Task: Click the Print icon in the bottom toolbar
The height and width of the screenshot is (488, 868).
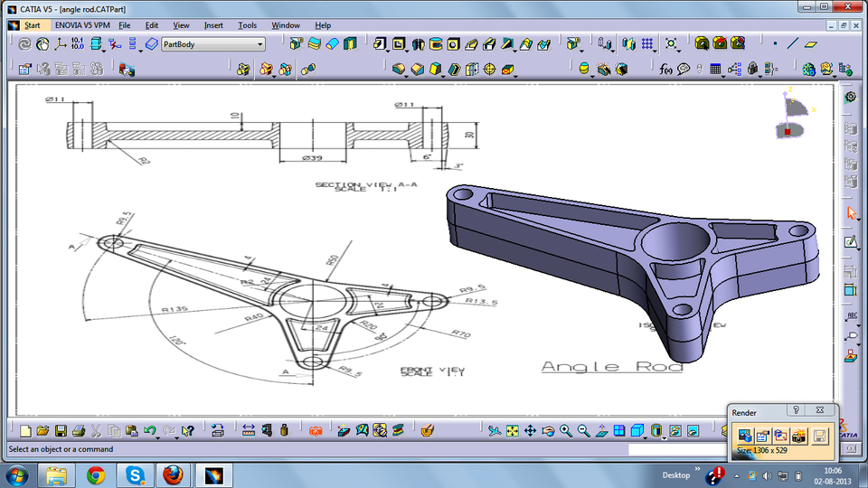Action: pyautogui.click(x=79, y=431)
